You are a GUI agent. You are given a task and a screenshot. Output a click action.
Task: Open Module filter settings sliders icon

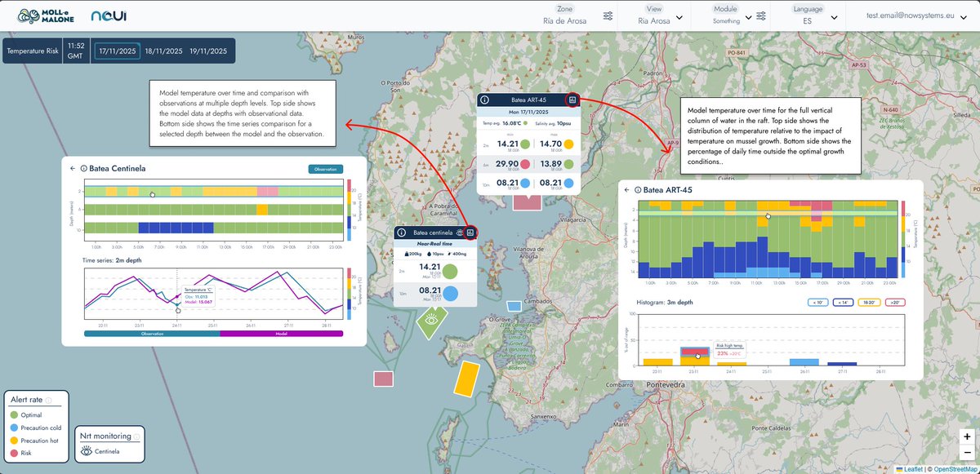point(761,16)
